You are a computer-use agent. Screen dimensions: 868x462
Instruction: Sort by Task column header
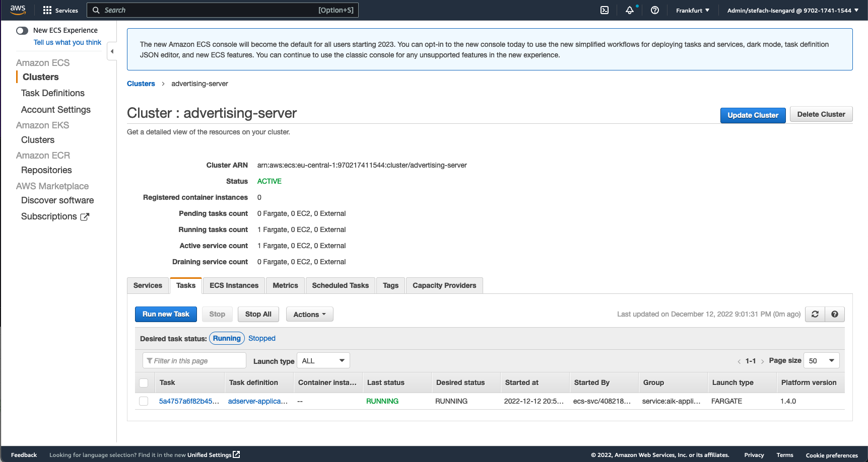click(x=167, y=382)
